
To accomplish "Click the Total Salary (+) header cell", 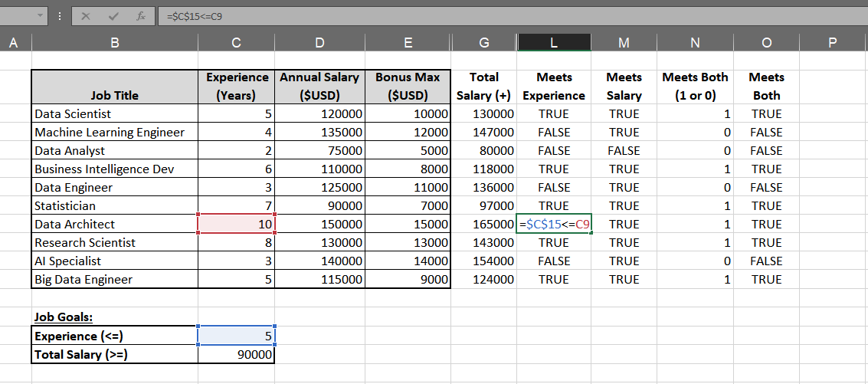I will 484,87.
